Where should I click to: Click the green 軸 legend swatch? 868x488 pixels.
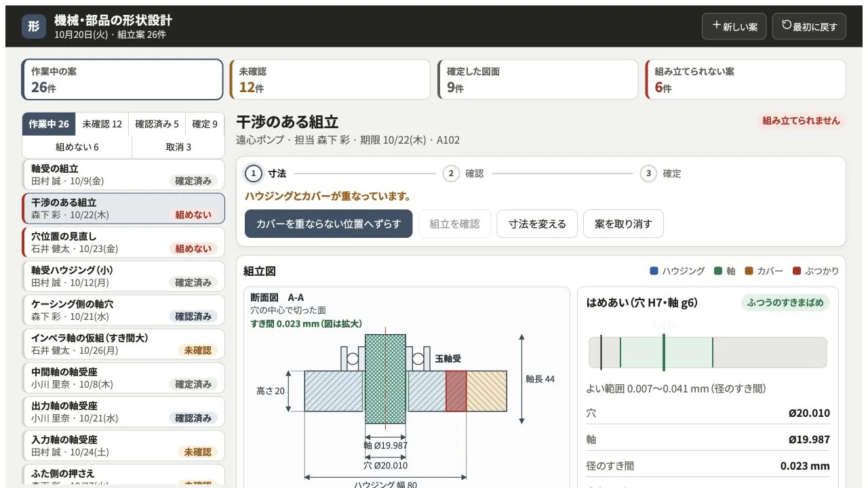click(718, 271)
